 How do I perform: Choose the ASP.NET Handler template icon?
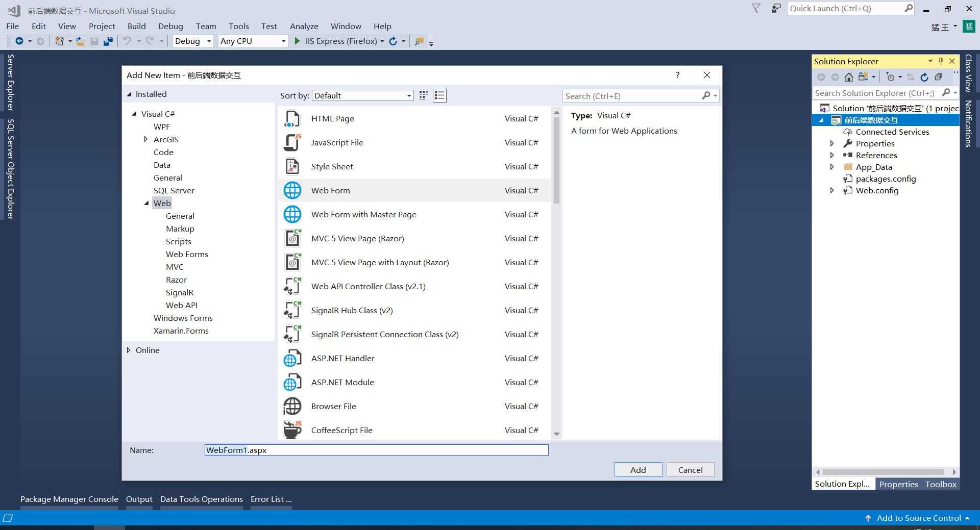(x=292, y=358)
